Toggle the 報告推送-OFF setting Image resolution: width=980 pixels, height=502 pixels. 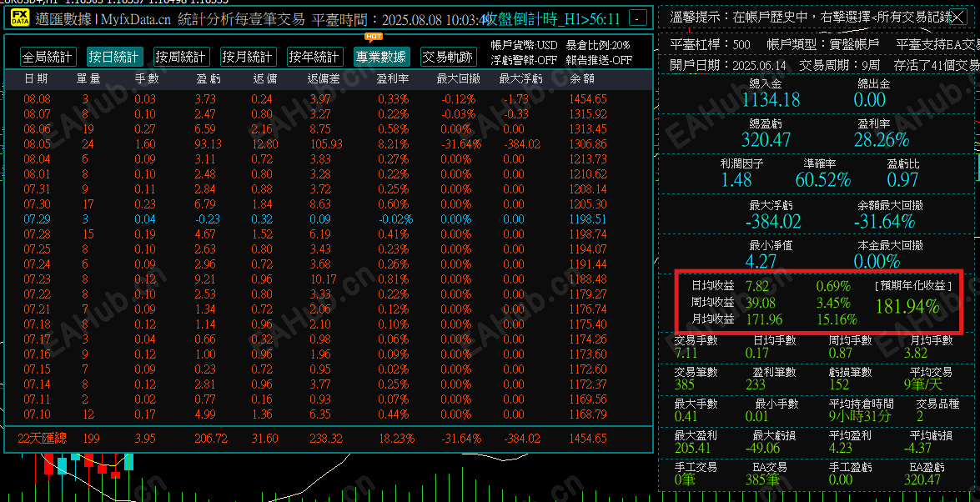click(x=599, y=61)
